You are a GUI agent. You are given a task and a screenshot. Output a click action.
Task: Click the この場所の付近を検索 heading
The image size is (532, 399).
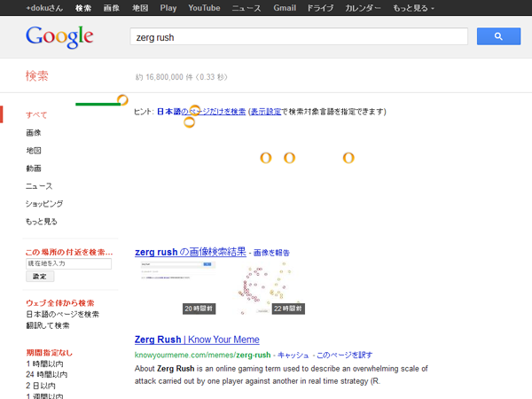[69, 252]
